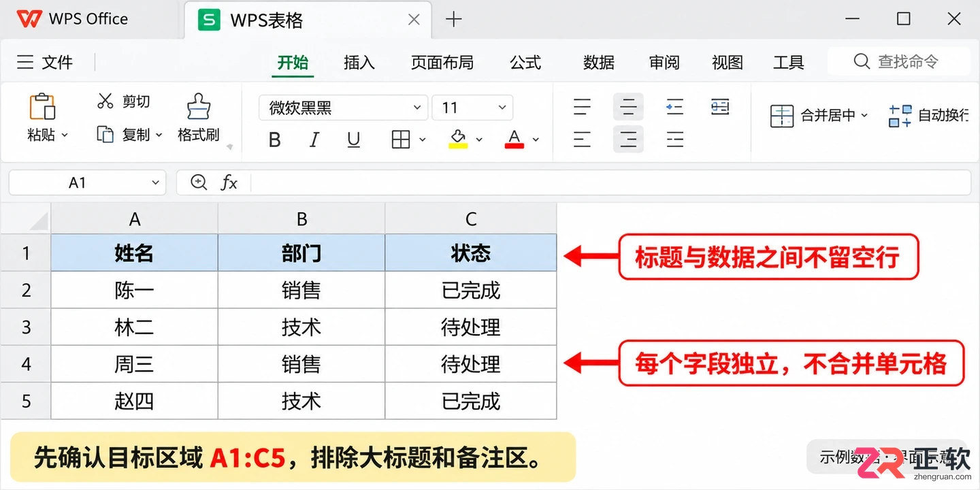Expand the font color dropdown arrow
The image size is (980, 490).
click(536, 140)
